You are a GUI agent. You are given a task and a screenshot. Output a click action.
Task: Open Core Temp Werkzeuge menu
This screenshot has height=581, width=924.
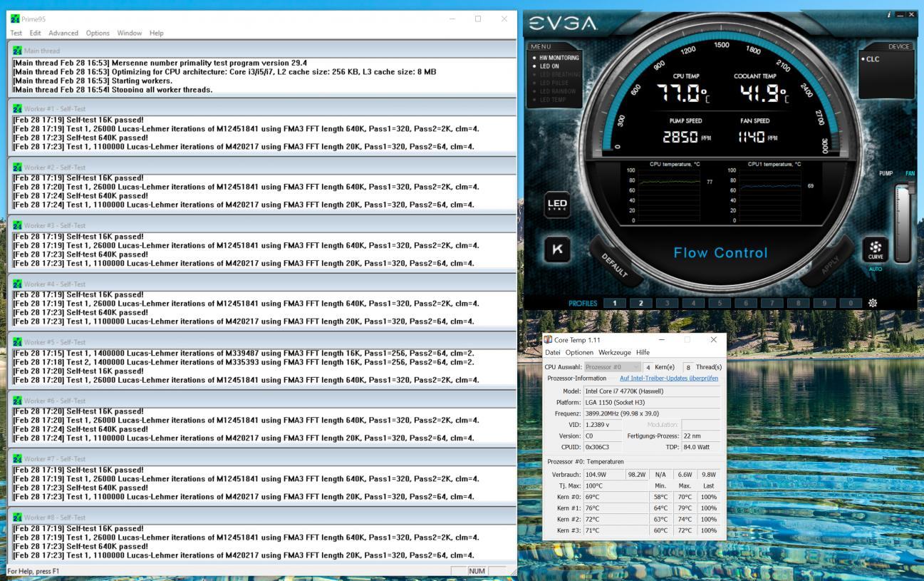(615, 352)
